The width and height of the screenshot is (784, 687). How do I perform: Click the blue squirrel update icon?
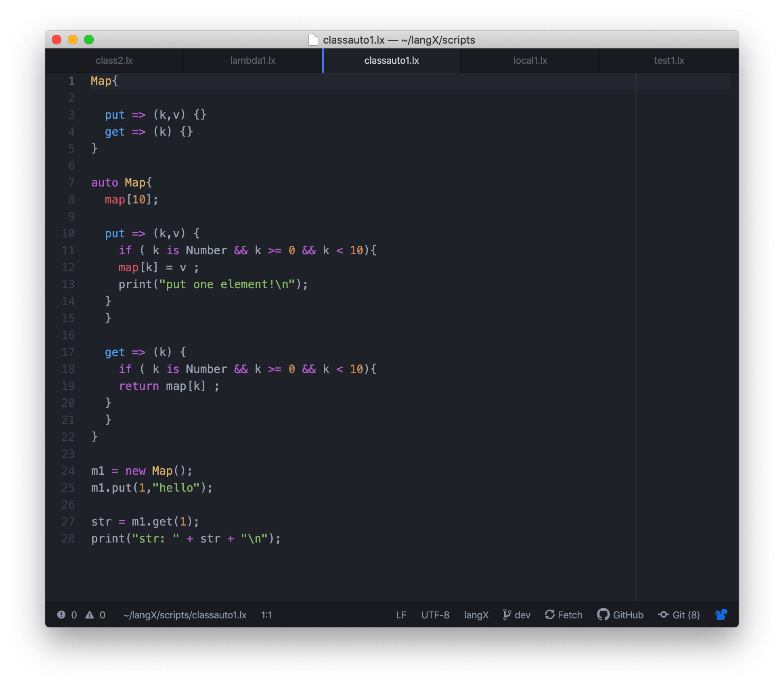721,615
